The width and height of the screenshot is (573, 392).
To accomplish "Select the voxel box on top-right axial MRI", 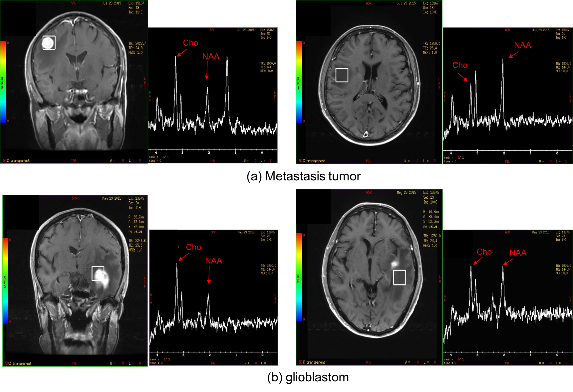I will pyautogui.click(x=342, y=75).
